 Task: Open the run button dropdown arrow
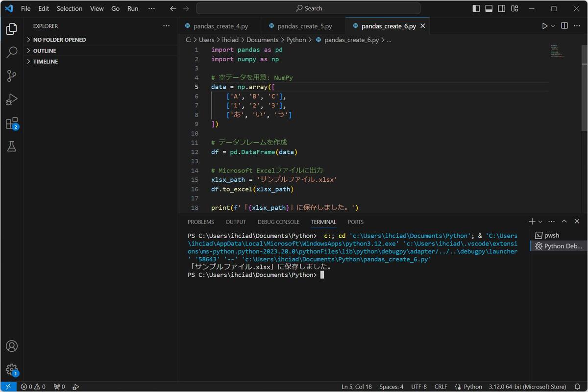point(553,26)
